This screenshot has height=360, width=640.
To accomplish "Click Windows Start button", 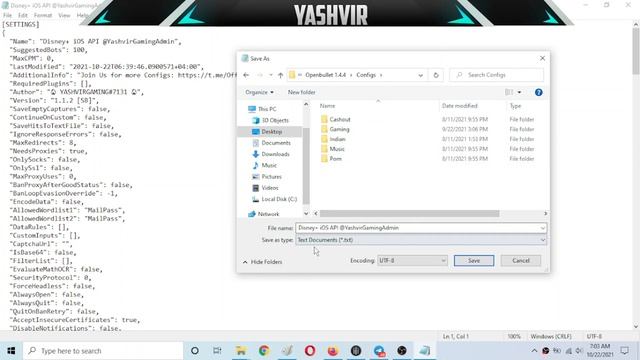I will (x=11, y=351).
